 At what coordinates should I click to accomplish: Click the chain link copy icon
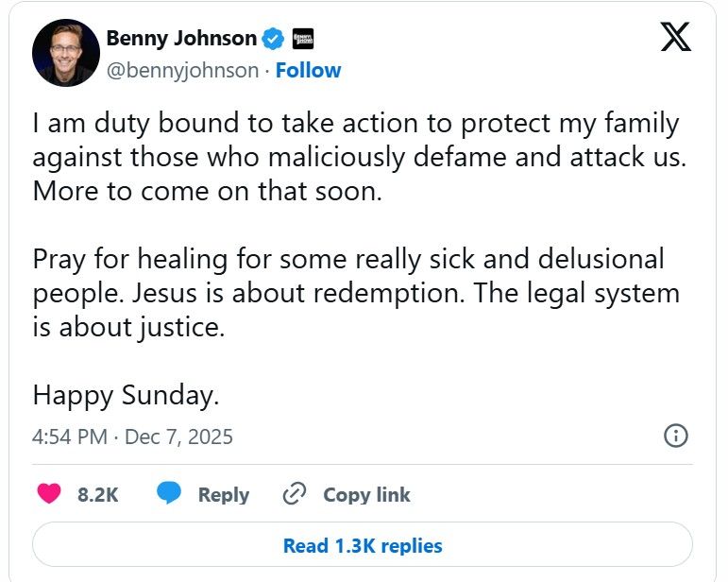click(x=296, y=494)
